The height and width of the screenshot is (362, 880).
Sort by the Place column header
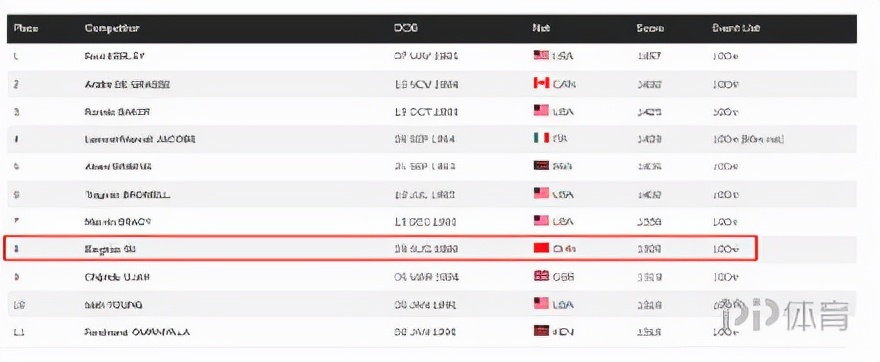click(25, 28)
